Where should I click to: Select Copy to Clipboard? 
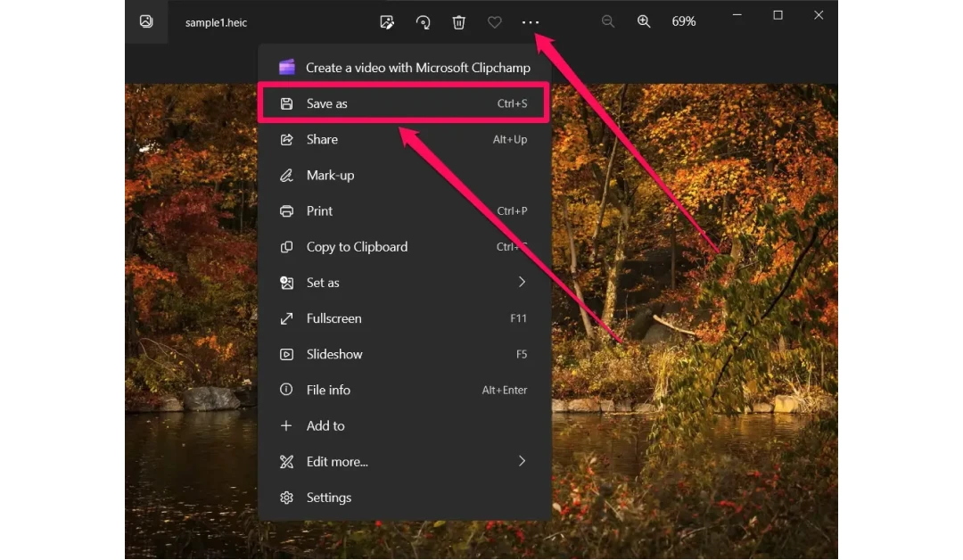click(356, 246)
